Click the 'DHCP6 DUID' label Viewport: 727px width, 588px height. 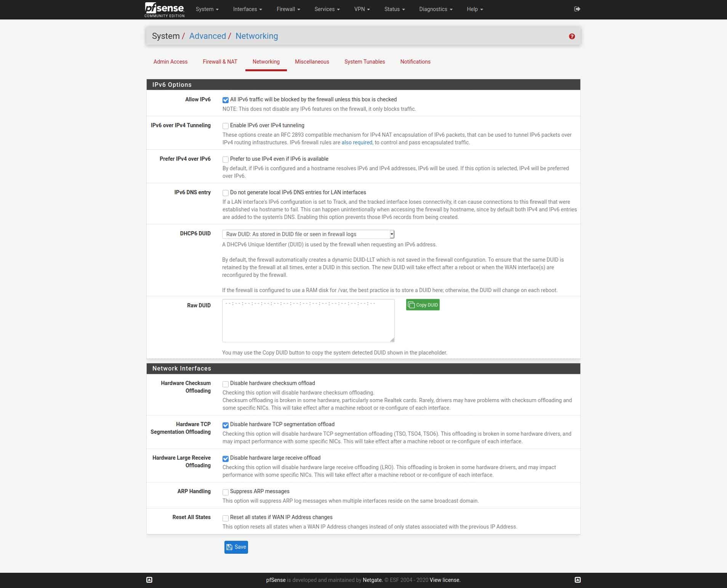click(195, 233)
